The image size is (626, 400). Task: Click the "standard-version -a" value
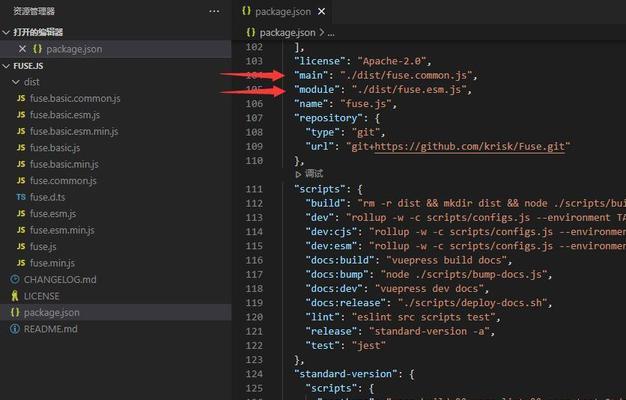(x=429, y=331)
